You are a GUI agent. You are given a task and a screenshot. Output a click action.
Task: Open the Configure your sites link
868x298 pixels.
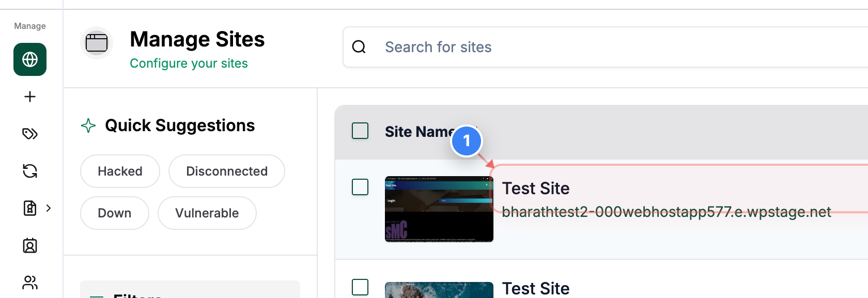189,63
